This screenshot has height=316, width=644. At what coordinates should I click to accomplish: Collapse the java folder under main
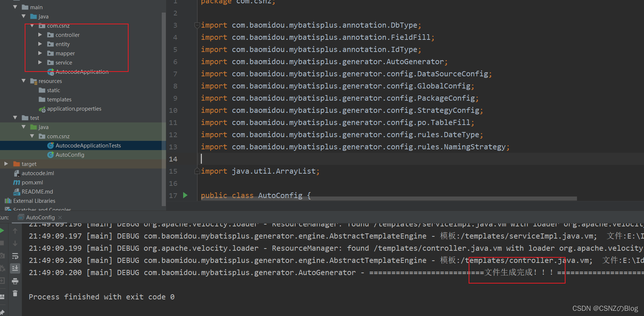(x=24, y=16)
